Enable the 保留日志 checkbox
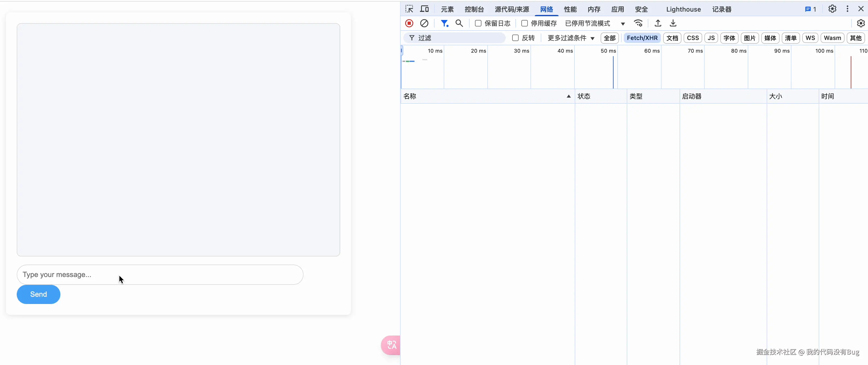Viewport: 868px width, 365px height. tap(478, 23)
